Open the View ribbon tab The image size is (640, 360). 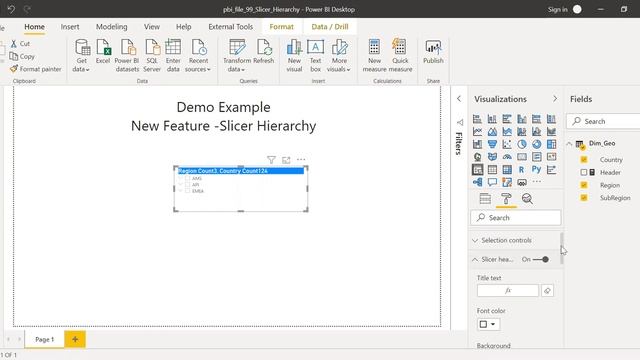point(151,27)
